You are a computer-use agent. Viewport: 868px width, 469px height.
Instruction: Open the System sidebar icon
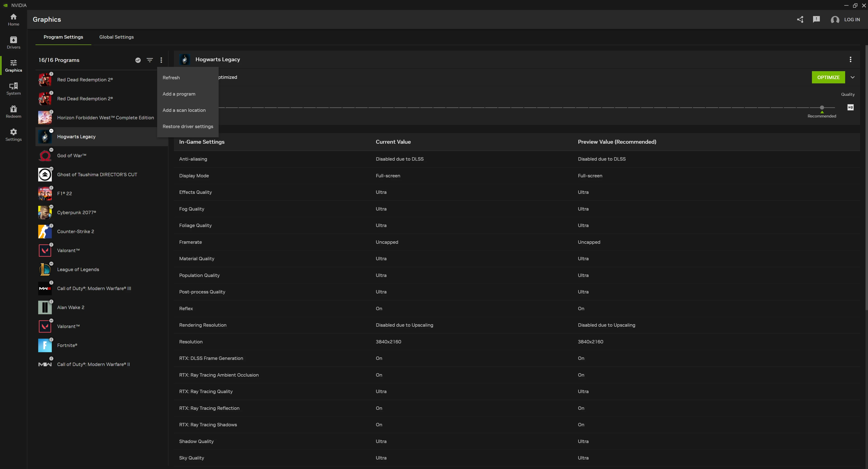[x=14, y=89]
